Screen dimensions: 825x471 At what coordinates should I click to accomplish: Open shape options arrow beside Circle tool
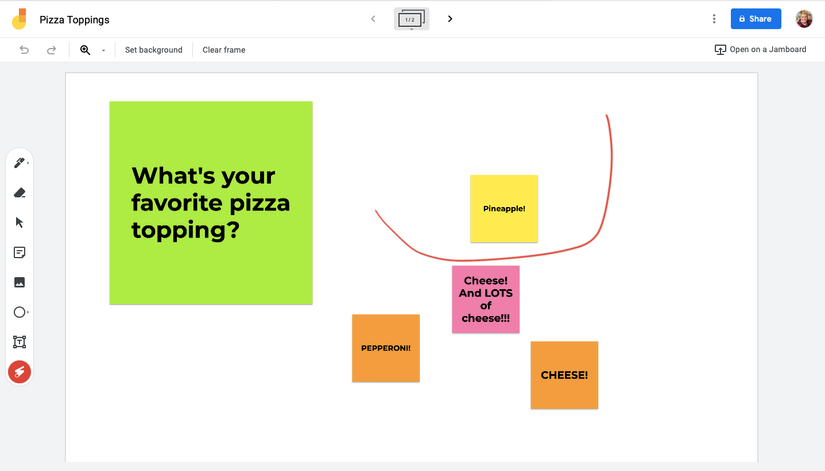coord(28,312)
